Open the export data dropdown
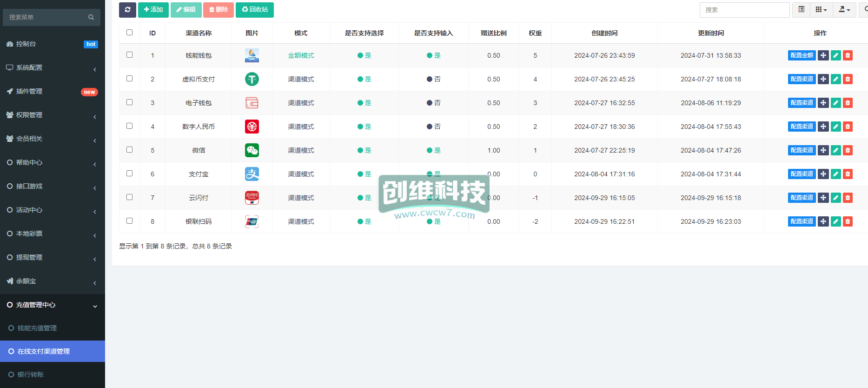This screenshot has width=868, height=388. 844,10
